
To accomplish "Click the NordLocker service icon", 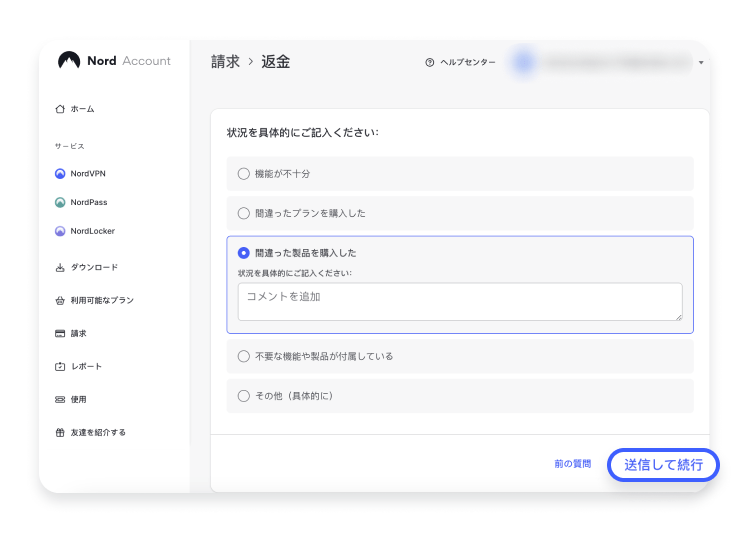I will [60, 231].
